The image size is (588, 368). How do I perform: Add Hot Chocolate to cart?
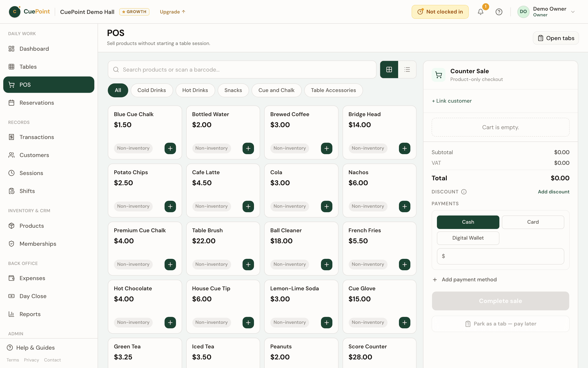170,322
